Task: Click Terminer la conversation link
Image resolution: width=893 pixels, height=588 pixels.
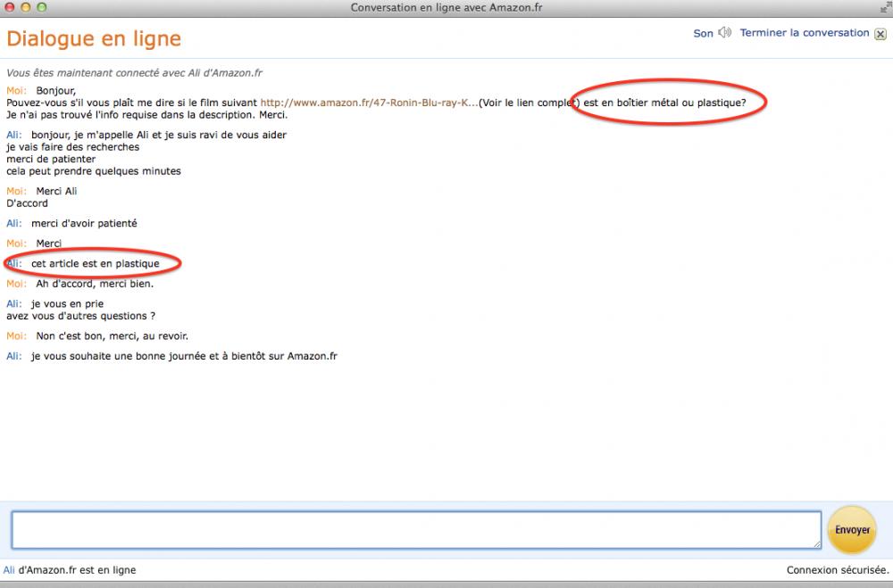Action: tap(805, 32)
